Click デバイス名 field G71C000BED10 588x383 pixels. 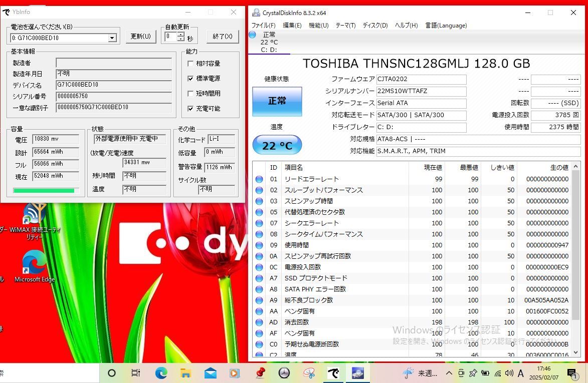114,85
